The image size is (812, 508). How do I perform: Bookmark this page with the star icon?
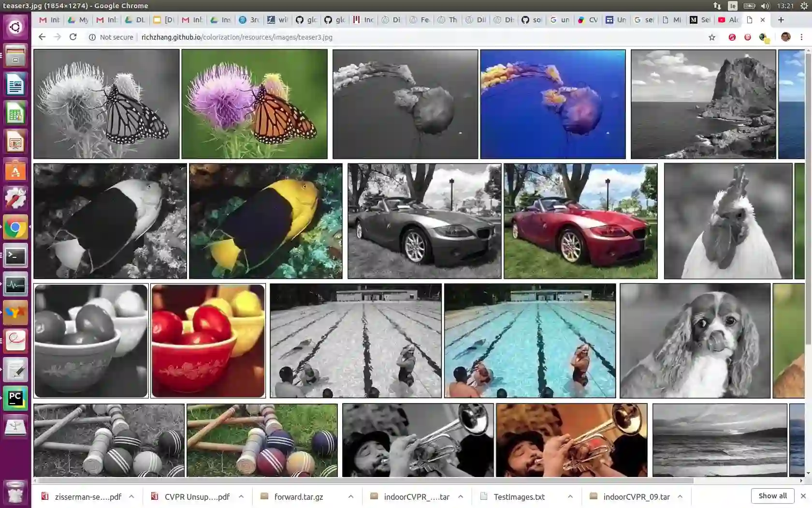point(711,37)
